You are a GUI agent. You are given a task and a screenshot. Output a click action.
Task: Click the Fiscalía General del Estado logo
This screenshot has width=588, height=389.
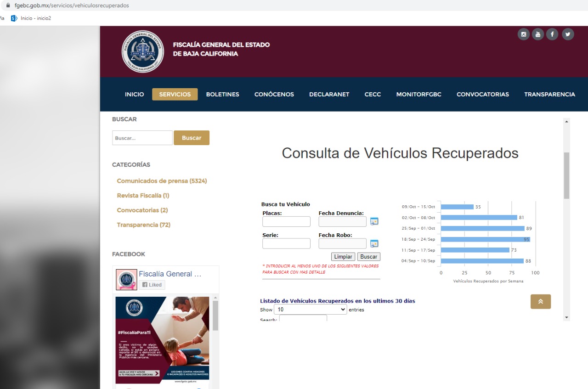click(142, 51)
